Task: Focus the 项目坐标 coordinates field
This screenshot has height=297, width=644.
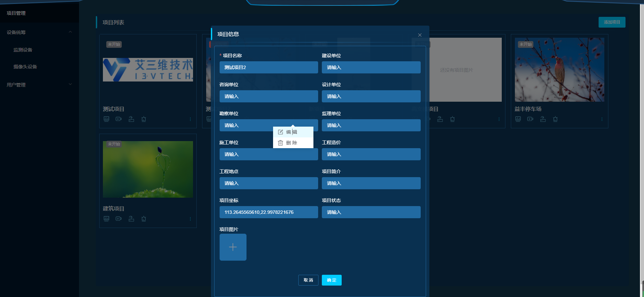Action: (269, 212)
